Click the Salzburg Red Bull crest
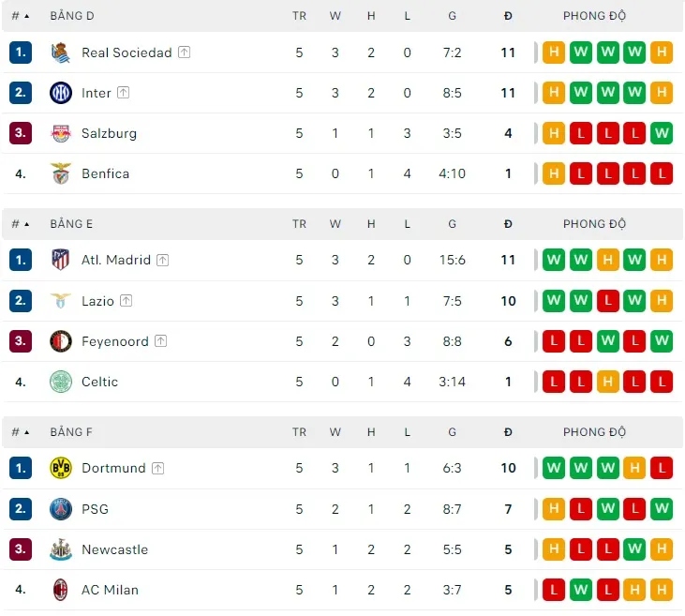Image resolution: width=685 pixels, height=616 pixels. [61, 133]
